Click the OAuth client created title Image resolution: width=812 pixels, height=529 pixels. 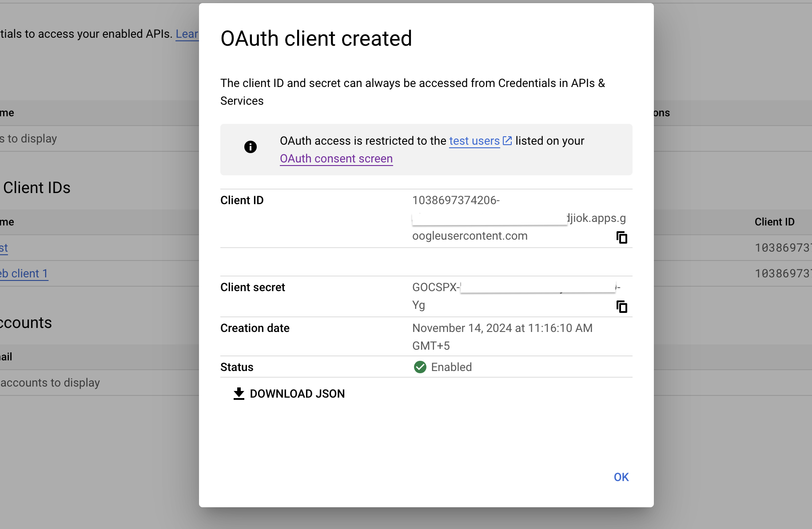tap(316, 39)
